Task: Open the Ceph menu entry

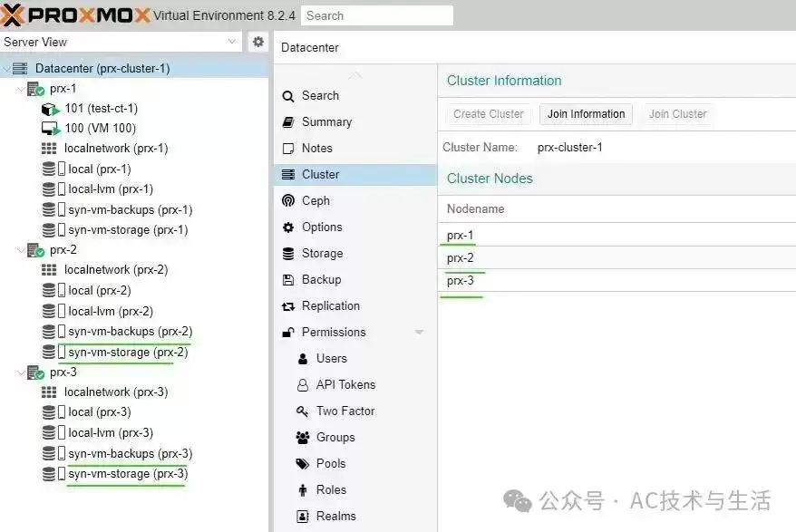Action: 355,200
